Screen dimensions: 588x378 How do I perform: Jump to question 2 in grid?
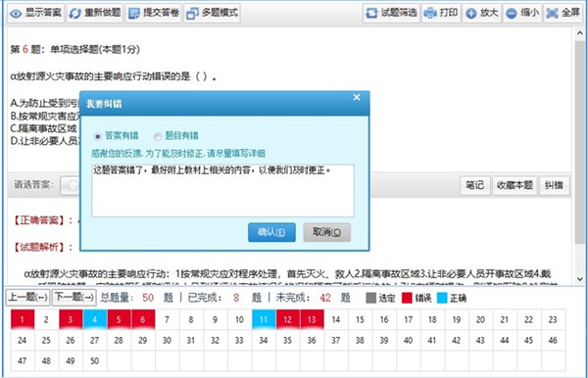[x=46, y=319]
